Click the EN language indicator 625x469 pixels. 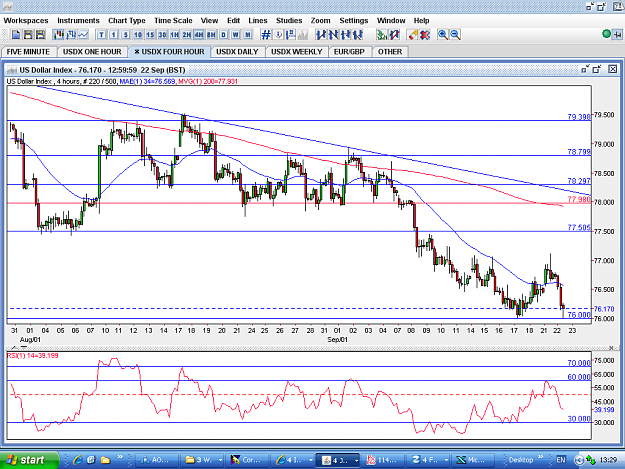[x=561, y=460]
